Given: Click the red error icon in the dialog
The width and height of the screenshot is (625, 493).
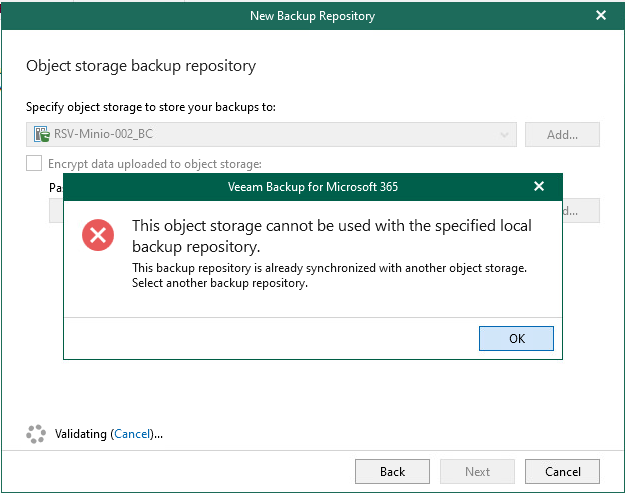Looking at the screenshot, I should (98, 235).
